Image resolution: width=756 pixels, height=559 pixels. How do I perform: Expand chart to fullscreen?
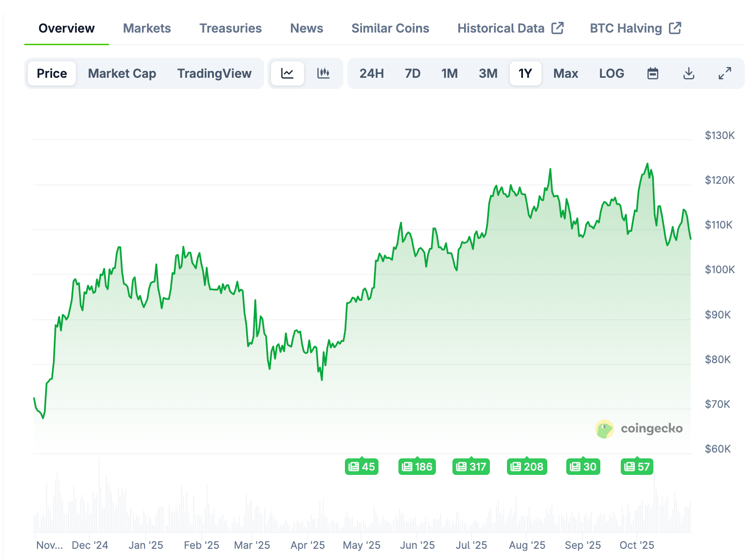(x=724, y=73)
